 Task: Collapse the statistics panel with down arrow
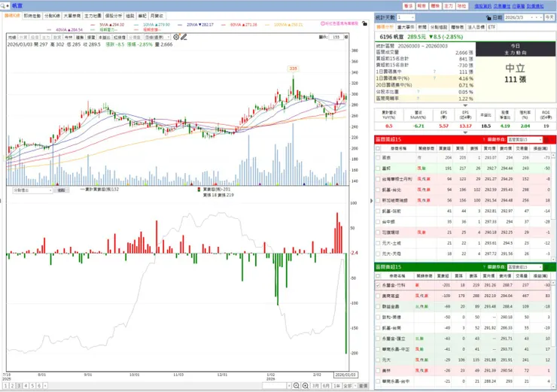[465, 105]
